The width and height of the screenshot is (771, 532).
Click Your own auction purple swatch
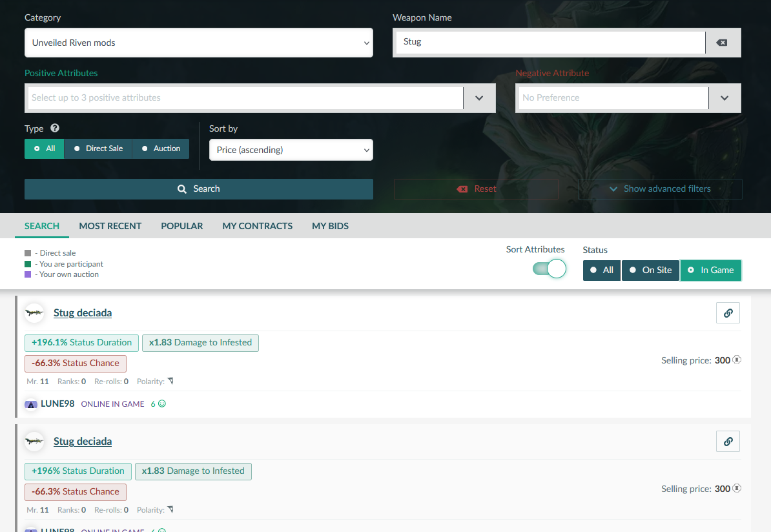(28, 274)
